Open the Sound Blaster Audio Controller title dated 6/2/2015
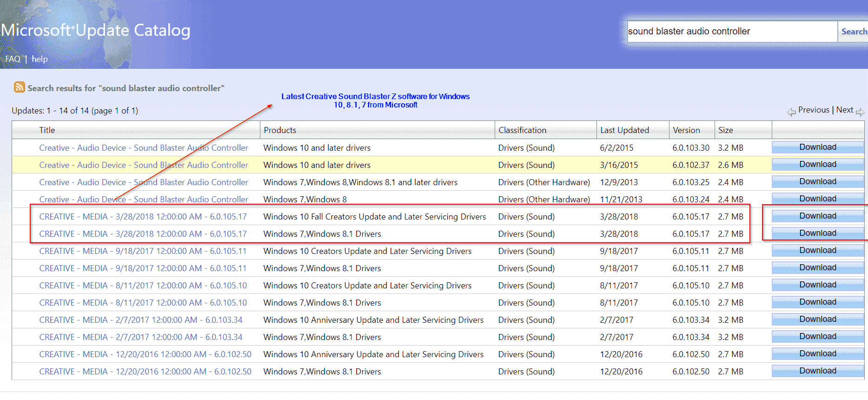This screenshot has height=400, width=868. [144, 148]
